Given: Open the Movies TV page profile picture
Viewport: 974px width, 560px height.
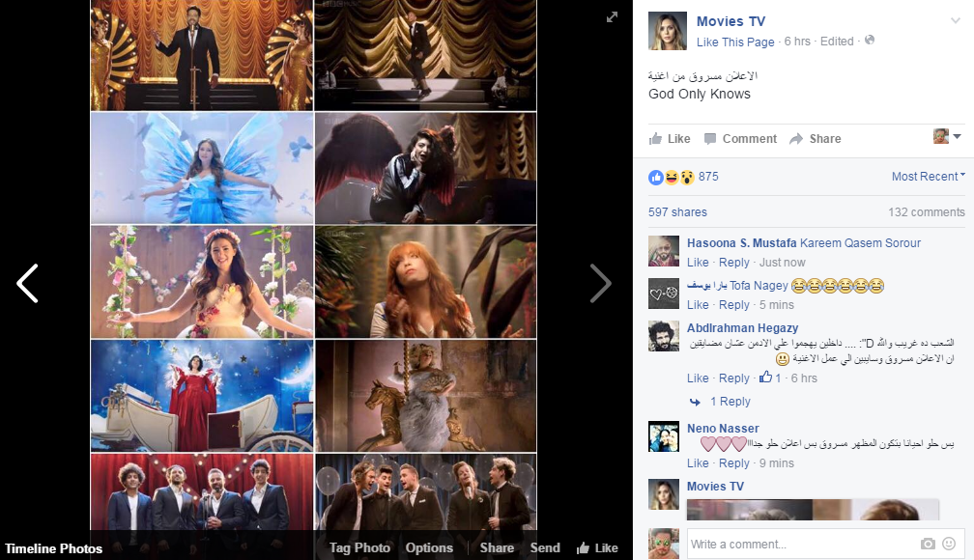Looking at the screenshot, I should [x=668, y=31].
